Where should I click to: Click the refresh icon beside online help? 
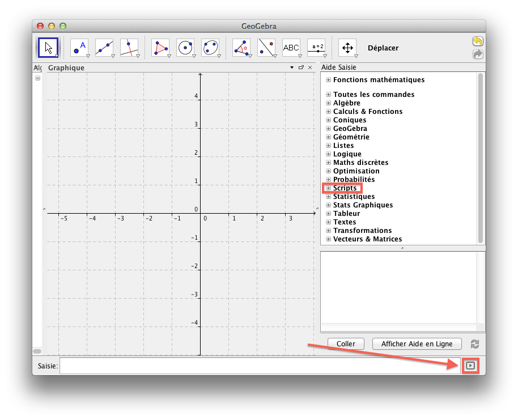point(475,344)
